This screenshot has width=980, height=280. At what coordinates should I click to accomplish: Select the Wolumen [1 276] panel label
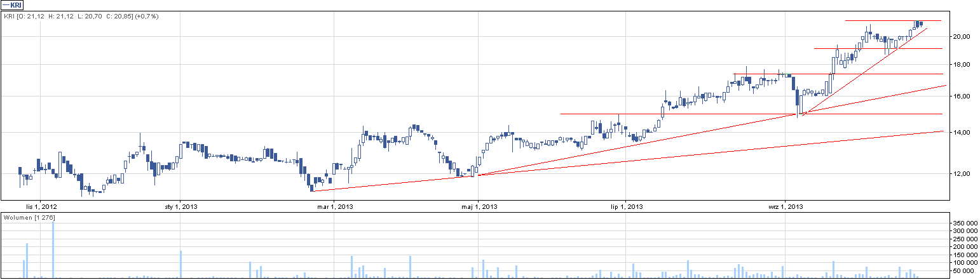click(30, 218)
